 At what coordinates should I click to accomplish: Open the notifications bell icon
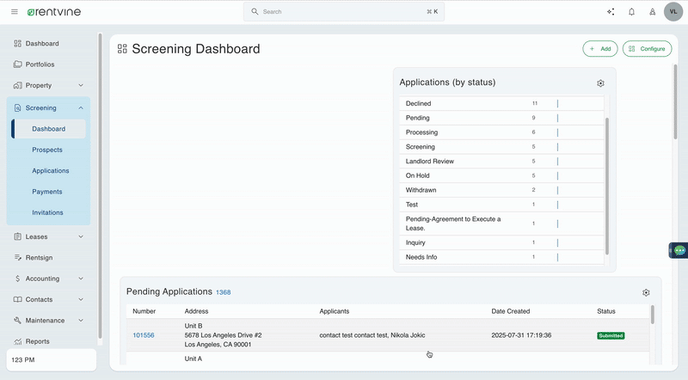[x=631, y=12]
